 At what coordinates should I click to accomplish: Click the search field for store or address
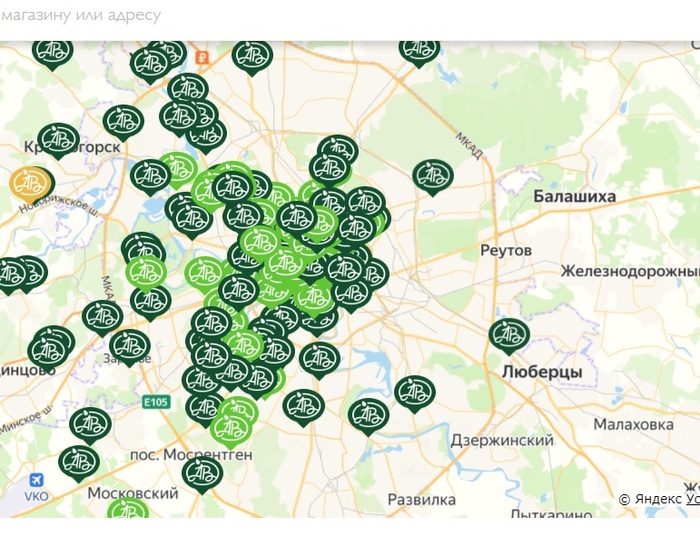tap(350, 16)
